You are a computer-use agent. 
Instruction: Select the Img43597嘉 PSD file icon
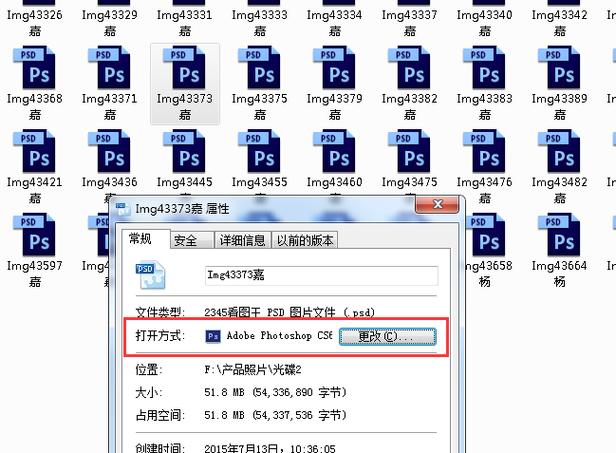[x=35, y=235]
